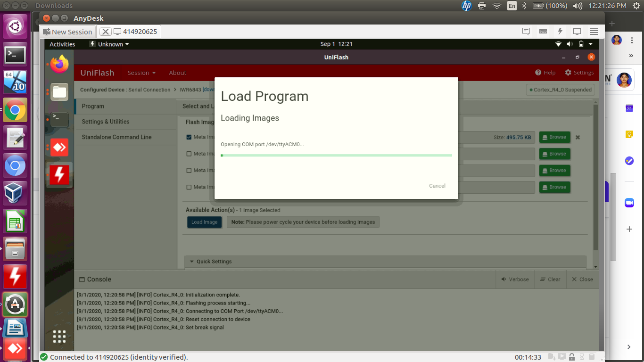Switch to the AnyDesk New Session tab
Viewport: 644px width, 362px height.
click(67, 32)
